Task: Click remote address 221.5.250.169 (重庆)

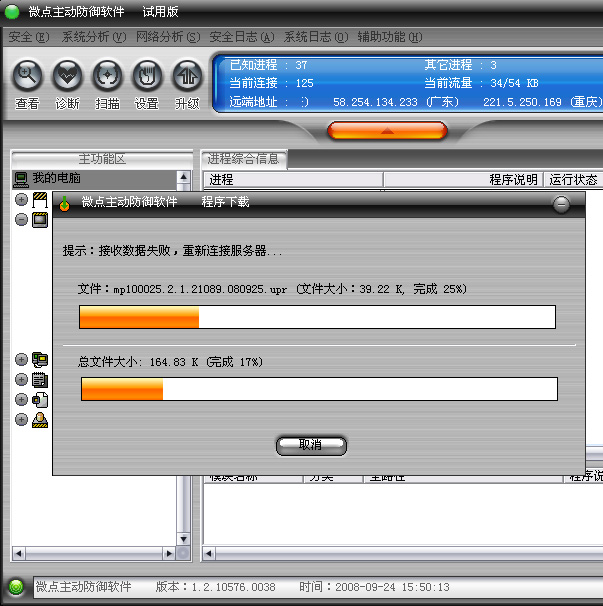Action: [543, 102]
